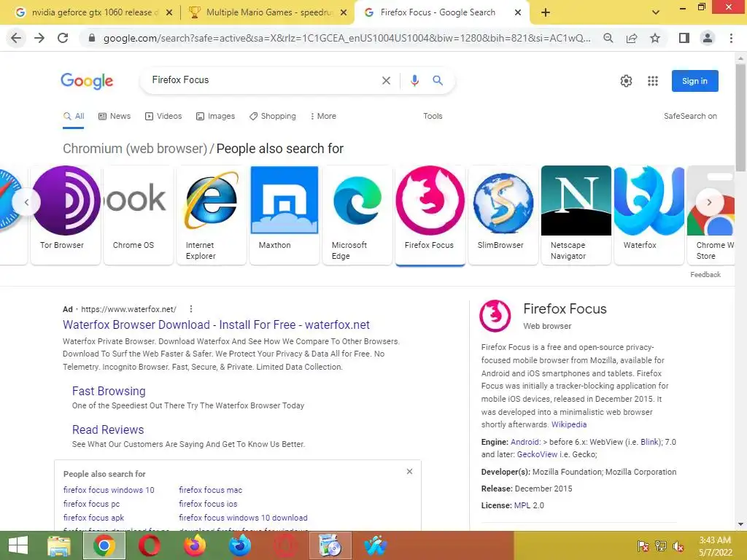Screen dimensions: 747x560
Task: Show previous carousel items with left arrow
Action: [27, 202]
